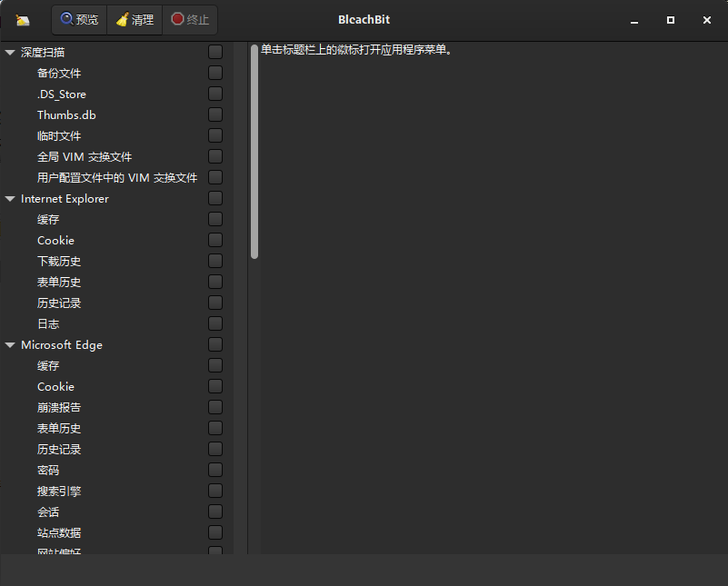
Task: Check Cookie under Internet Explorer
Action: click(214, 240)
